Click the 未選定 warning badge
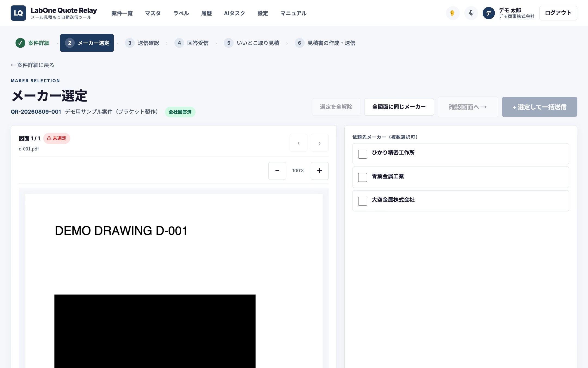Screen dimensions: 588x368 (x=57, y=138)
